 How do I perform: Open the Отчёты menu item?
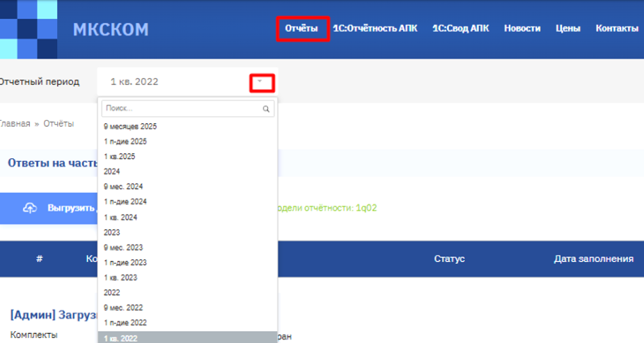[301, 29]
